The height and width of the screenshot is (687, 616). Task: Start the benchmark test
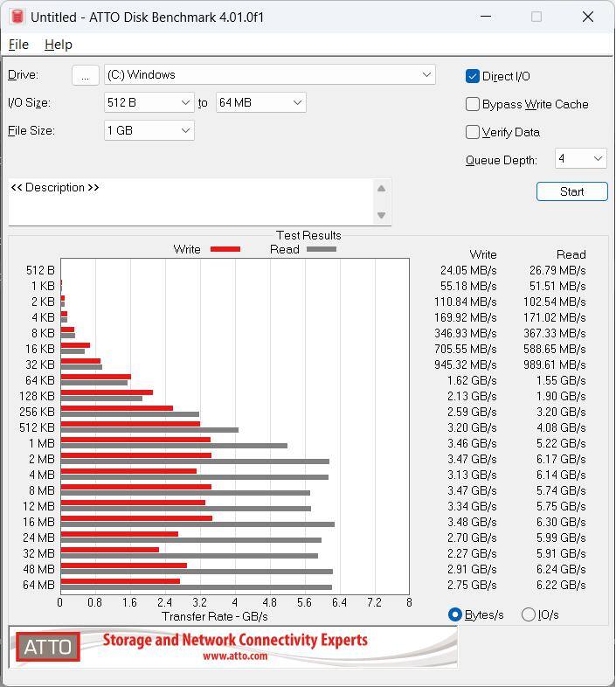[571, 191]
